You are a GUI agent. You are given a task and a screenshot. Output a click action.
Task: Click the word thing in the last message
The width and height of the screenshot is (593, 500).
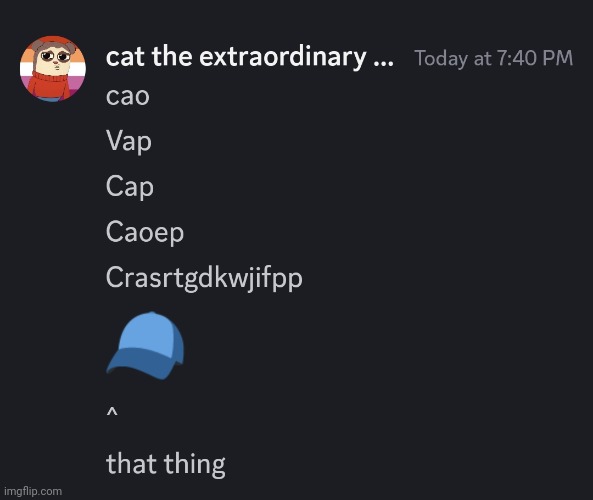[x=195, y=464]
